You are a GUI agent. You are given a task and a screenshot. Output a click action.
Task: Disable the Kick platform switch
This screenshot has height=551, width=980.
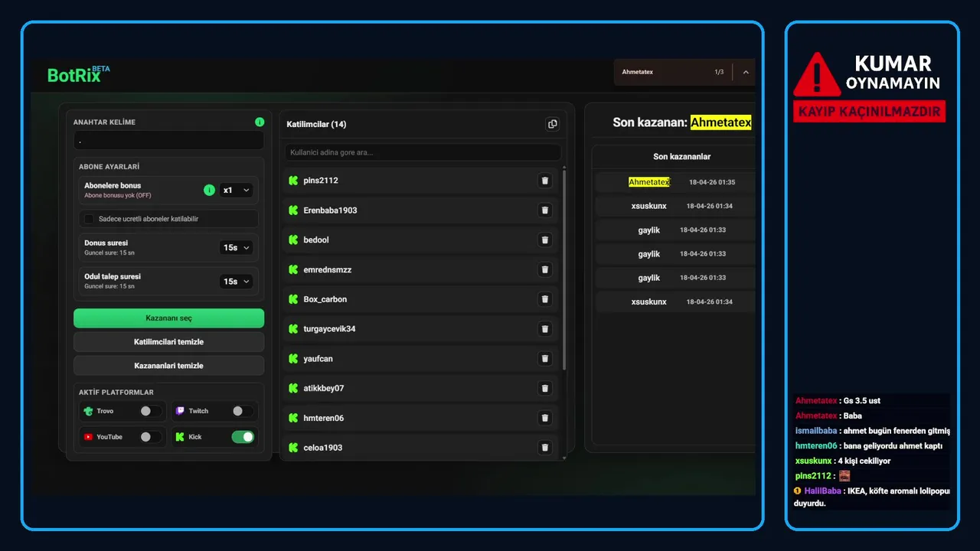point(243,437)
